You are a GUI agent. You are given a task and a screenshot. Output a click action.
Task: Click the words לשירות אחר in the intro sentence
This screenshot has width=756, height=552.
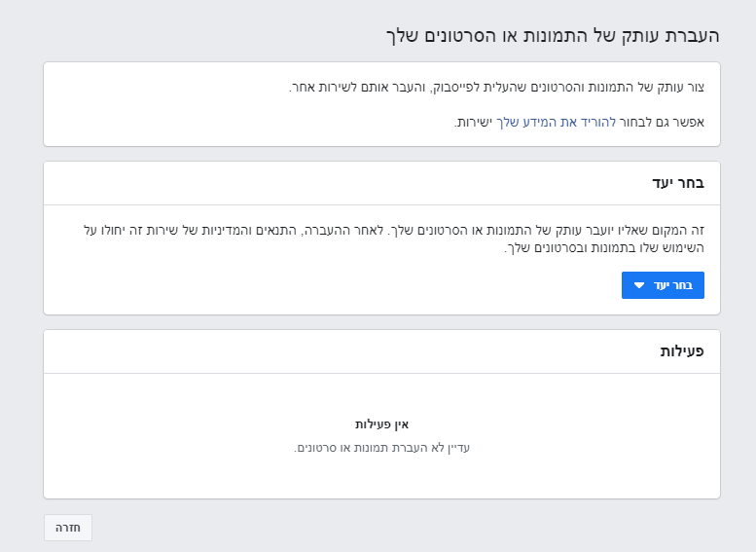pyautogui.click(x=322, y=88)
